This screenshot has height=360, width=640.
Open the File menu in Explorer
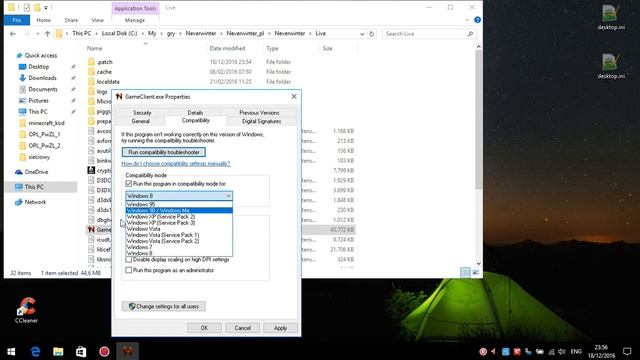pos(17,20)
